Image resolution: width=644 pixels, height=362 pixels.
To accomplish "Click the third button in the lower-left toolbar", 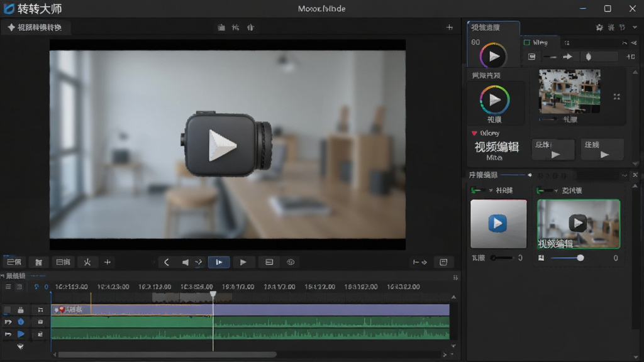I will [x=63, y=262].
